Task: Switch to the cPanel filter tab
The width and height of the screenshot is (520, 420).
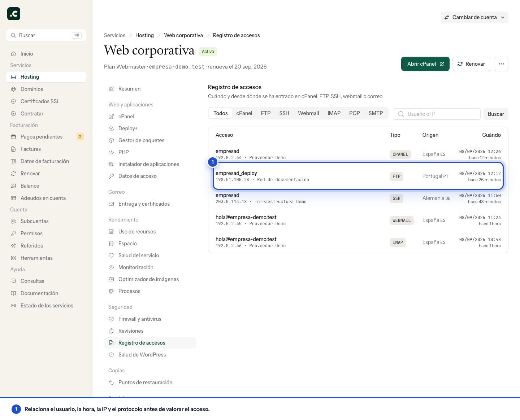Action: 244,113
